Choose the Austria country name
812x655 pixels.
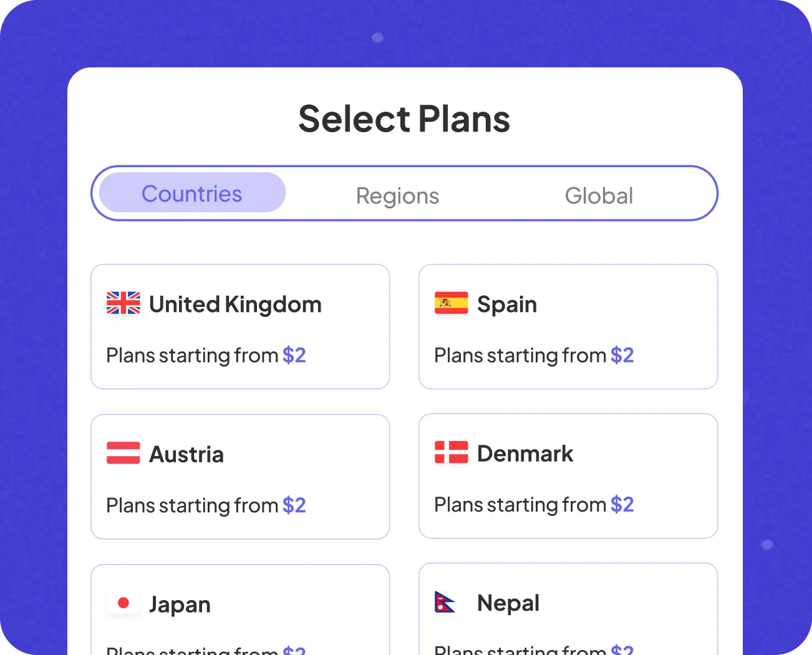(186, 454)
